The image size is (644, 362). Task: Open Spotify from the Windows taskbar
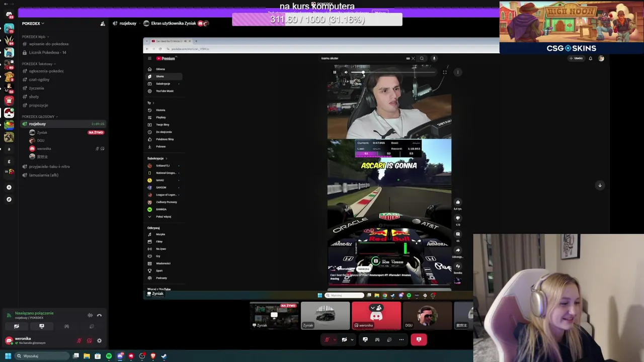(109, 356)
